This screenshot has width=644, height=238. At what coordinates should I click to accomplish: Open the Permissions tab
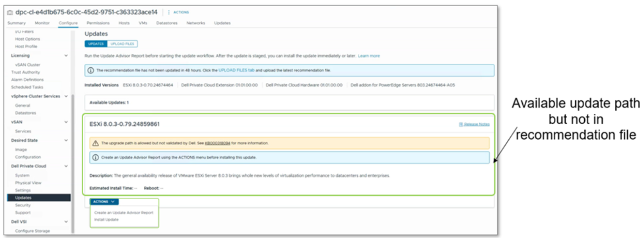click(x=98, y=23)
